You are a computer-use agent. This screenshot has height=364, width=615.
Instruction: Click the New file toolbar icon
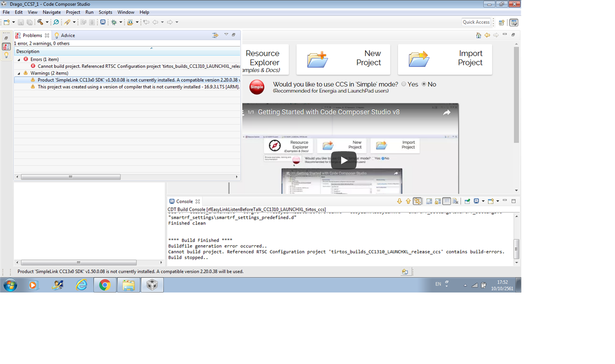click(6, 22)
